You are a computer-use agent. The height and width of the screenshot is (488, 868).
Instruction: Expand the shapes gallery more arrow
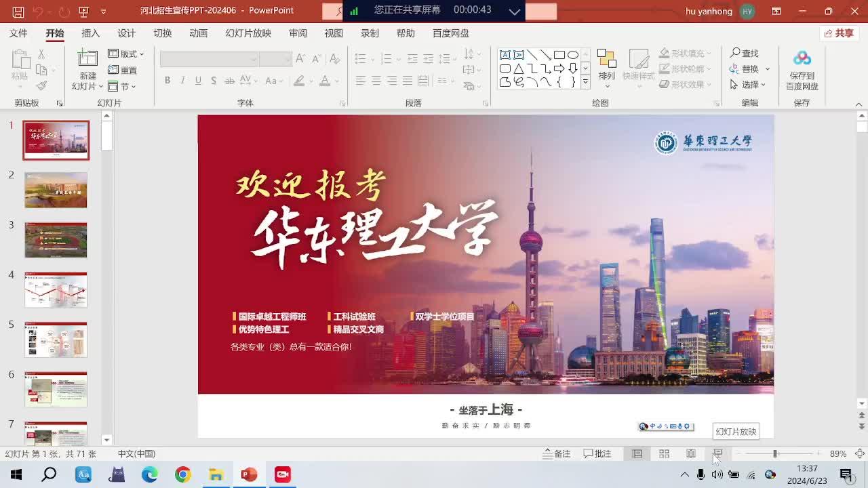tap(585, 82)
